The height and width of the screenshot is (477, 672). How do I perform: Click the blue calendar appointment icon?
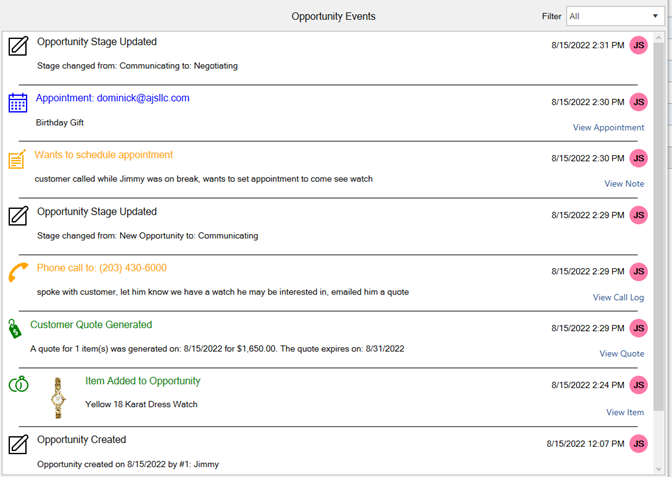pyautogui.click(x=17, y=102)
